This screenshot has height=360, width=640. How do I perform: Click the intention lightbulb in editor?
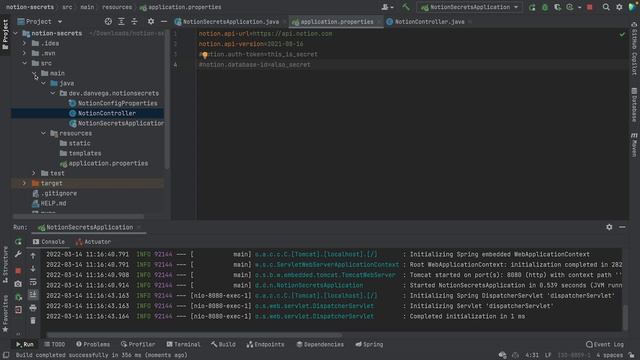204,55
